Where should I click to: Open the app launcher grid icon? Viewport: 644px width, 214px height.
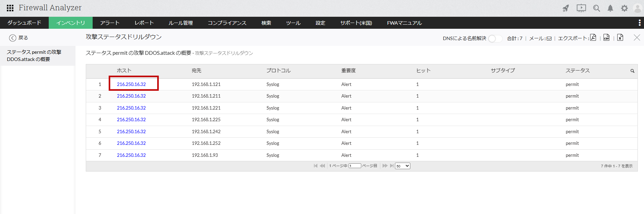click(x=10, y=8)
